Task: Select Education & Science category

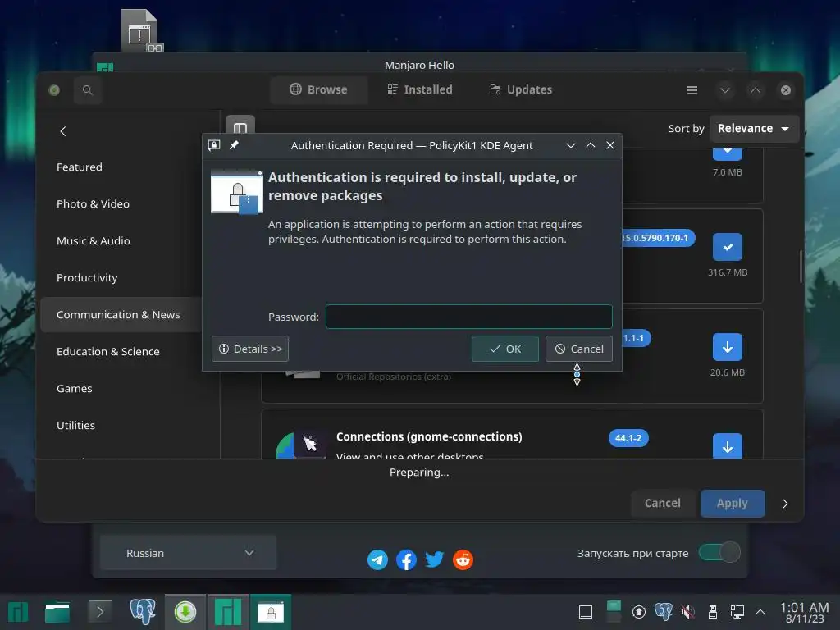Action: [107, 352]
